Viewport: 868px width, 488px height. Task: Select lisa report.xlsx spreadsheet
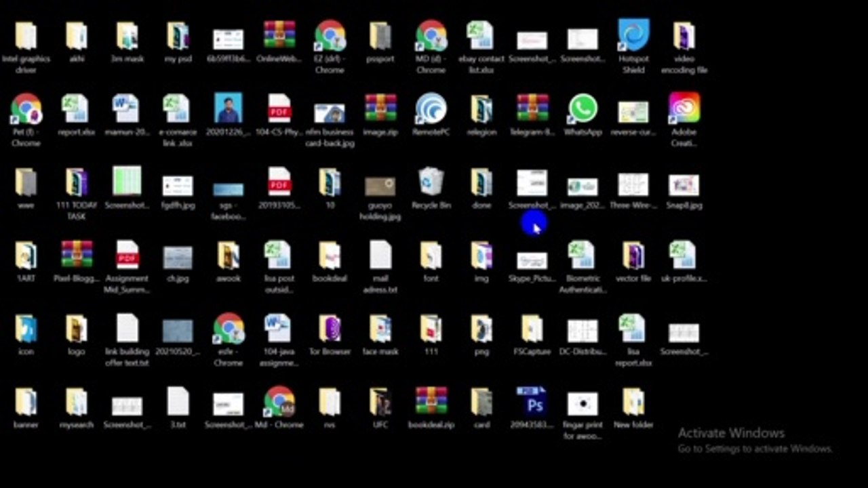coord(633,329)
